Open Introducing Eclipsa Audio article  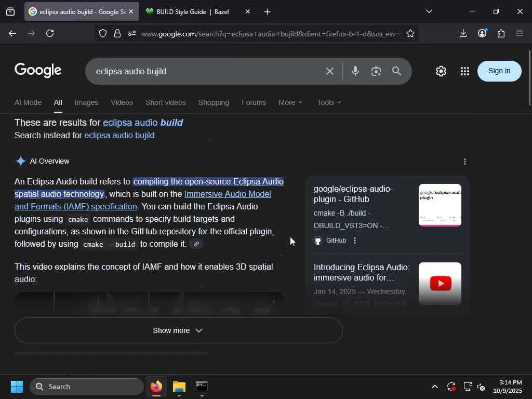click(x=362, y=272)
